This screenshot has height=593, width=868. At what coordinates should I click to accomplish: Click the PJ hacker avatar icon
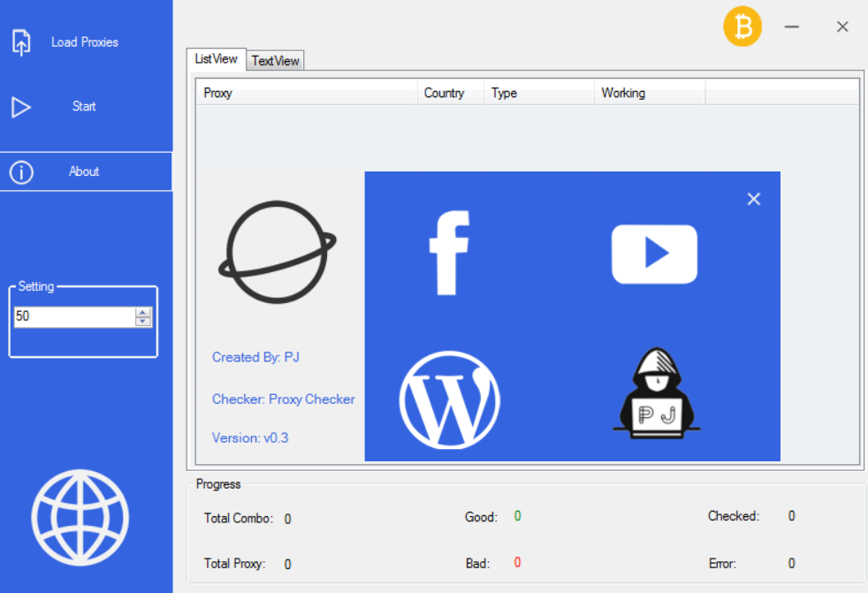click(655, 393)
